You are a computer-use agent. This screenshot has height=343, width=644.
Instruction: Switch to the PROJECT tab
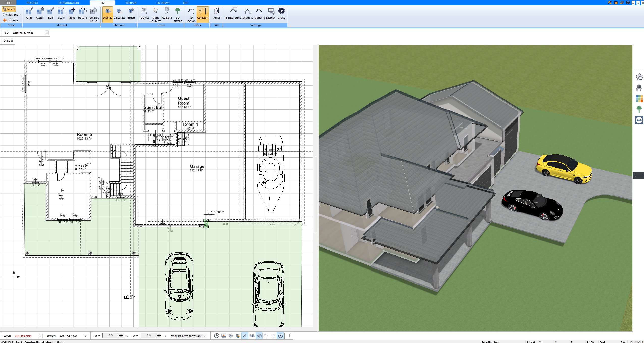click(32, 3)
